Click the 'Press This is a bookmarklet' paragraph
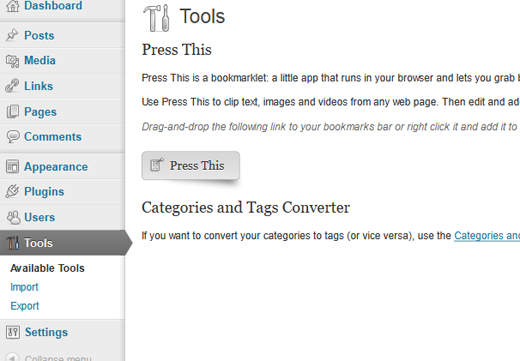Viewport: 520px width, 361px height. point(331,78)
